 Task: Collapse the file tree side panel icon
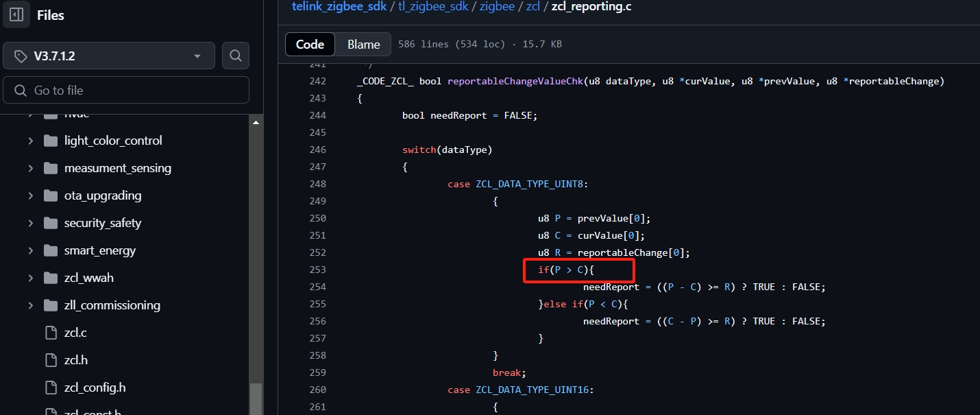click(16, 14)
